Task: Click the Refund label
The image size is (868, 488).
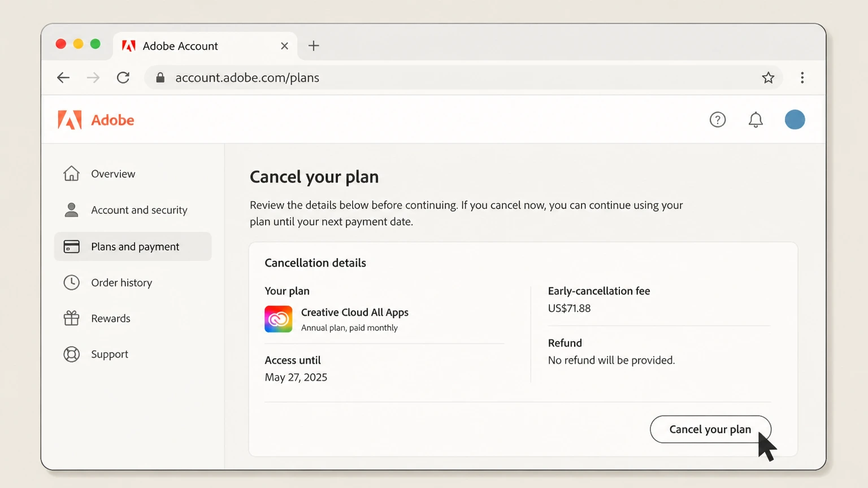Action: (565, 343)
